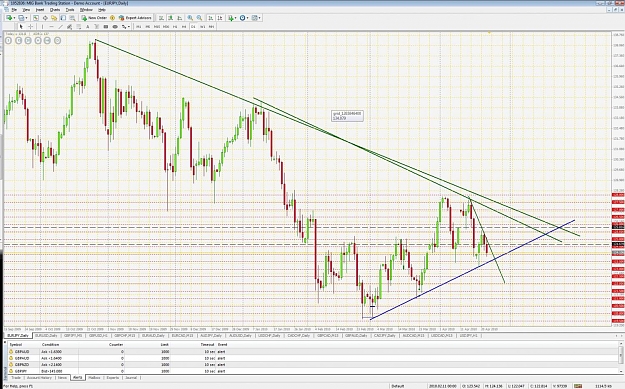This screenshot has width=625, height=389.
Task: Click the Zoom Out magnifier icon
Action: click(199, 18)
